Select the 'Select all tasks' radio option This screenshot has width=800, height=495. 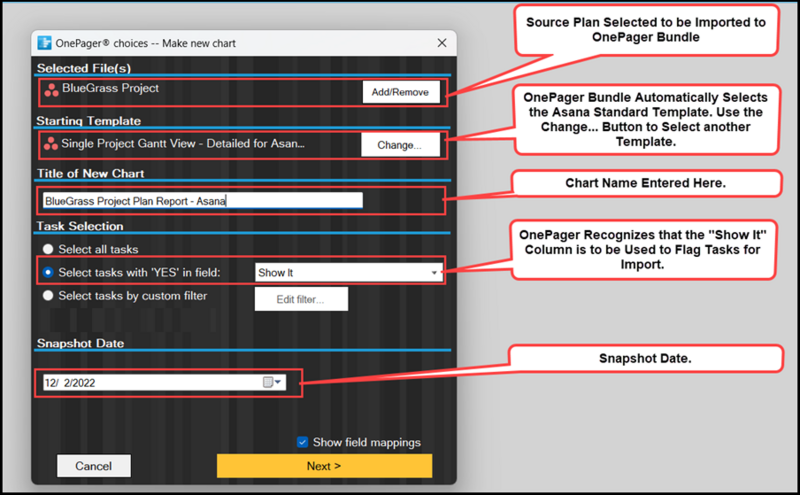48,249
